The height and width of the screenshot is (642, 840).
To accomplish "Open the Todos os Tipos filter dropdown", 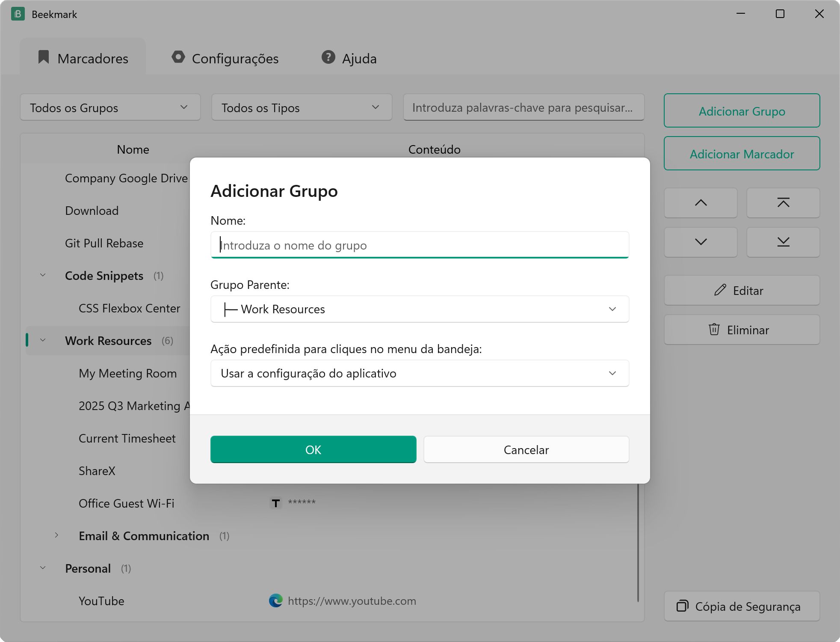I will pyautogui.click(x=302, y=107).
